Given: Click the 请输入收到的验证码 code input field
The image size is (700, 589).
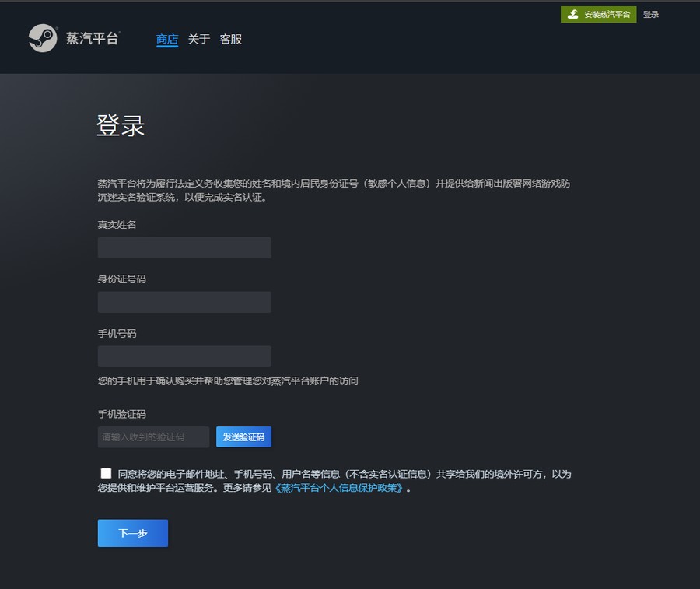Looking at the screenshot, I should coord(153,436).
